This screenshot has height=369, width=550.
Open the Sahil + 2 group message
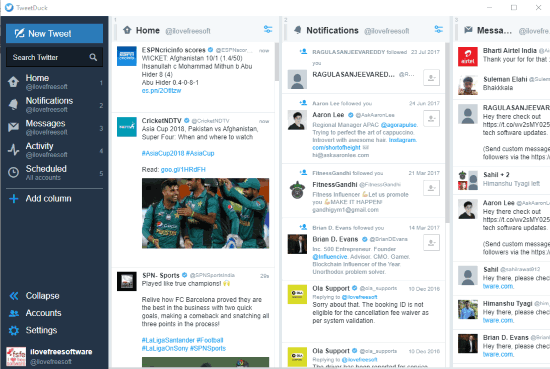click(503, 180)
